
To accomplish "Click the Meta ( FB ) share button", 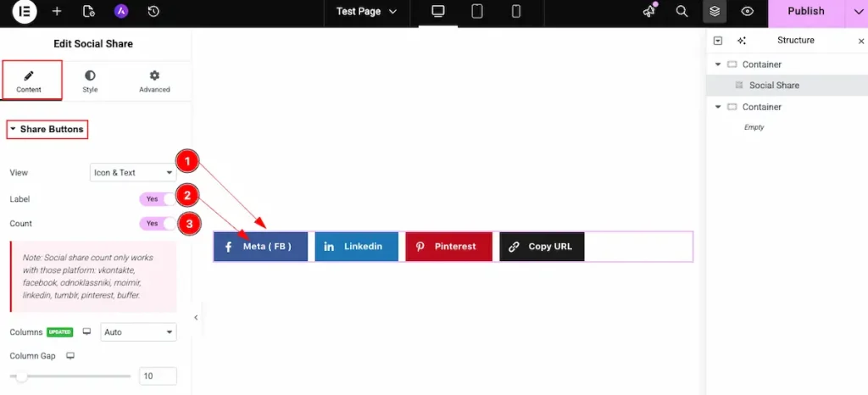I will click(x=261, y=247).
